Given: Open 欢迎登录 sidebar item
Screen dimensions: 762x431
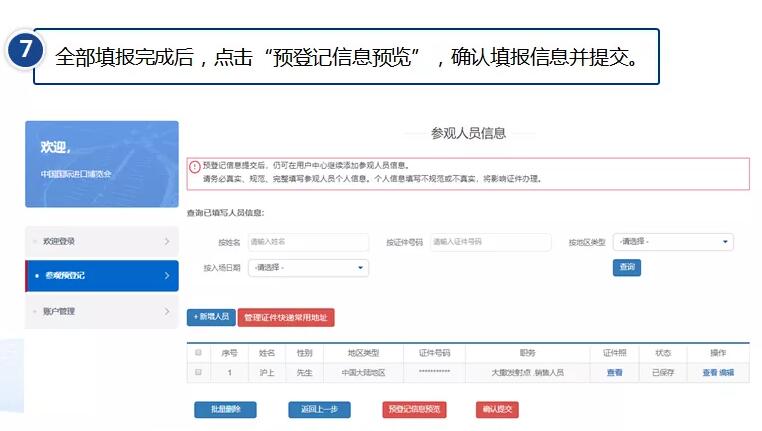Looking at the screenshot, I should pyautogui.click(x=102, y=241).
